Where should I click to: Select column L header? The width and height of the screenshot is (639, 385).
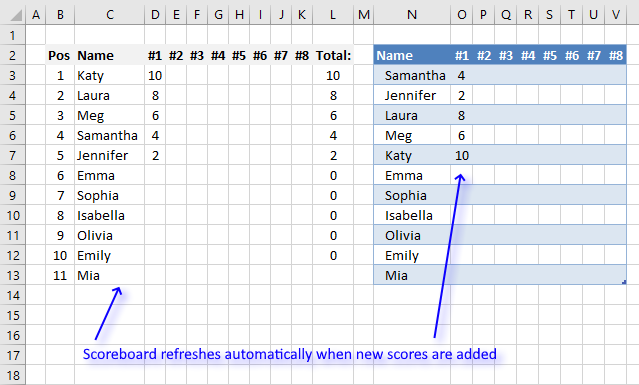pyautogui.click(x=333, y=15)
